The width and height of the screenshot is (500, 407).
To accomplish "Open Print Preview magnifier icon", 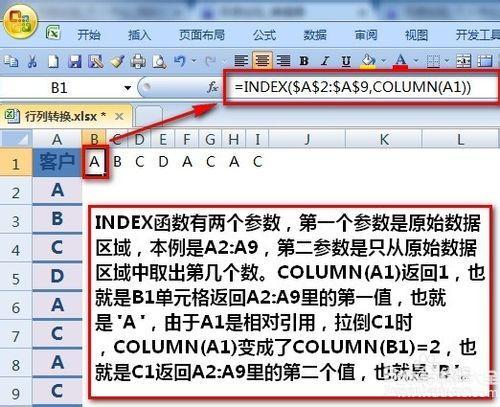I will [x=159, y=61].
